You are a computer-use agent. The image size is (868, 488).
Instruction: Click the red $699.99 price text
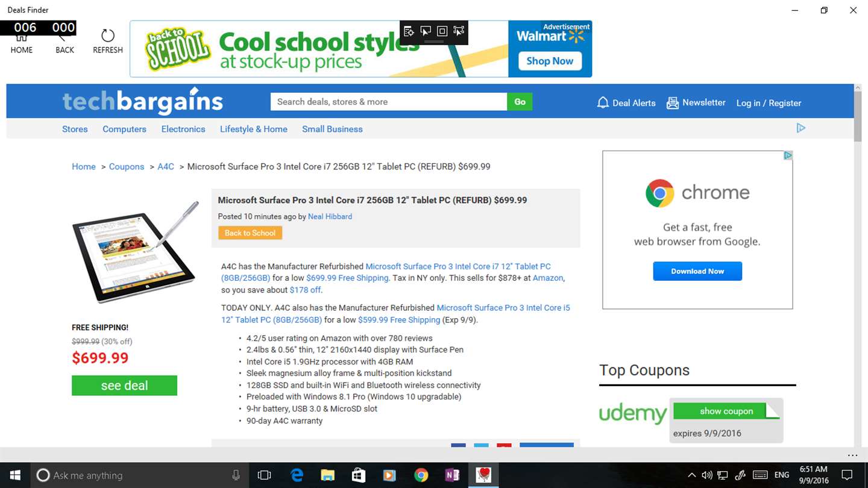pos(100,358)
